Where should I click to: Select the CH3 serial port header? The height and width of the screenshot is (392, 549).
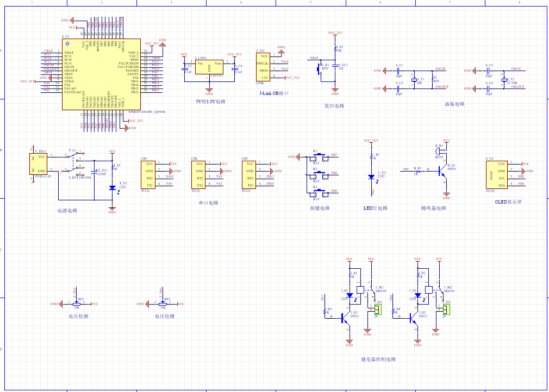(x=249, y=174)
